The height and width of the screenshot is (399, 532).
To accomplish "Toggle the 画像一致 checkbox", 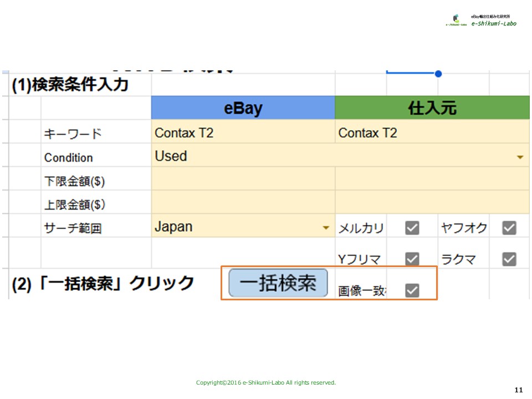I will [412, 290].
